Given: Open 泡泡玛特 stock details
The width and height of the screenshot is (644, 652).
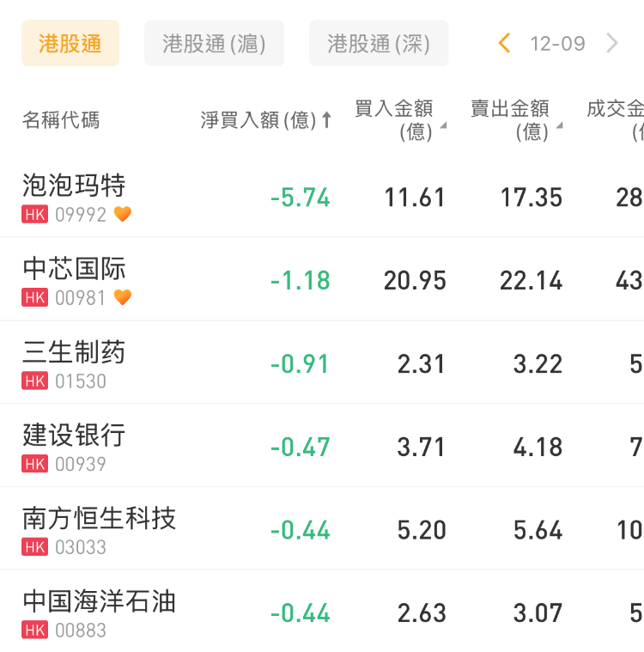Looking at the screenshot, I should point(75,186).
